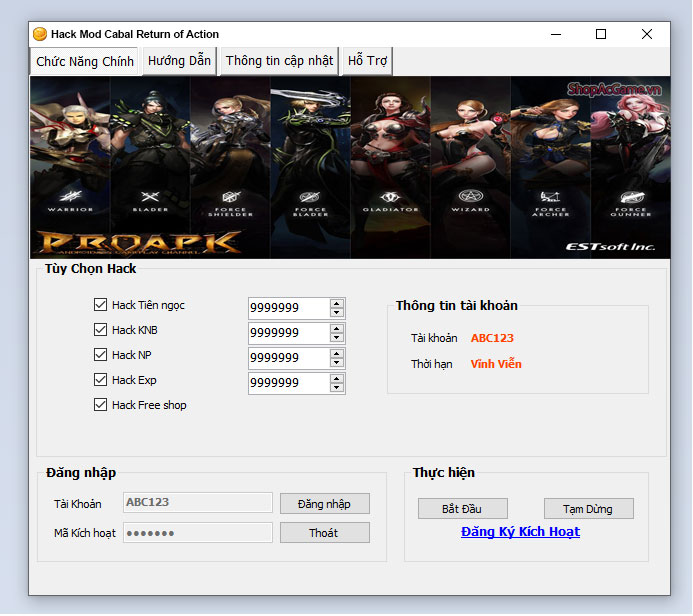The width and height of the screenshot is (693, 616).
Task: Uncheck the Hack Free shop option
Action: coord(100,405)
